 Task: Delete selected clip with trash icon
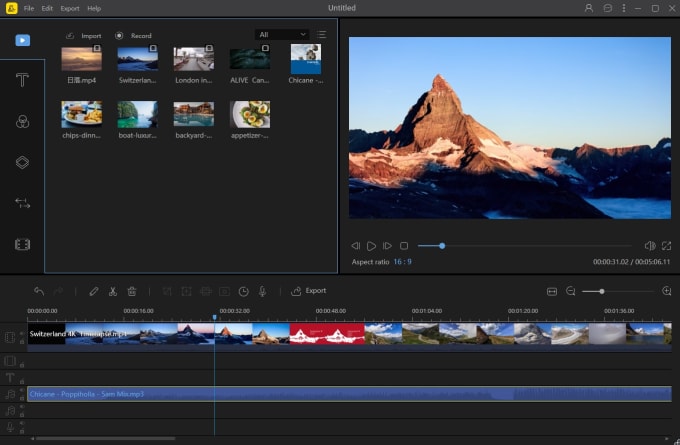point(132,291)
